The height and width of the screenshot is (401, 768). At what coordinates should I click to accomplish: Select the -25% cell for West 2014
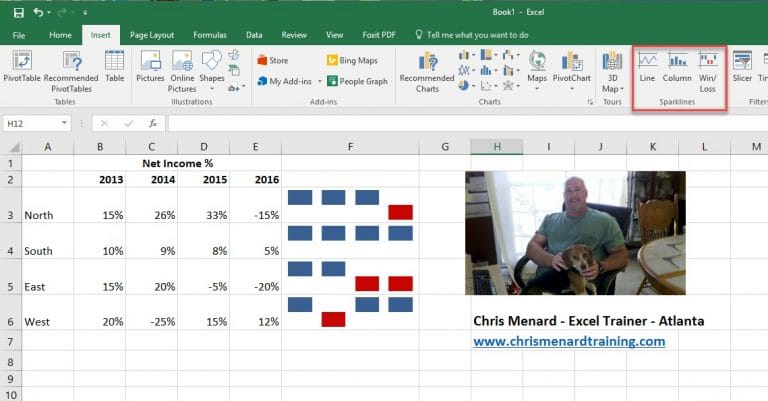(151, 312)
